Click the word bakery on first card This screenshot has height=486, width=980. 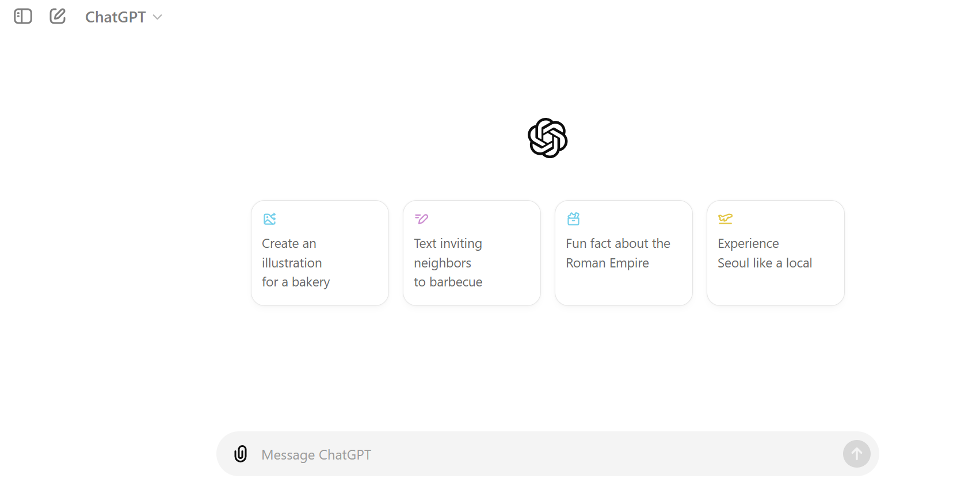click(x=311, y=282)
